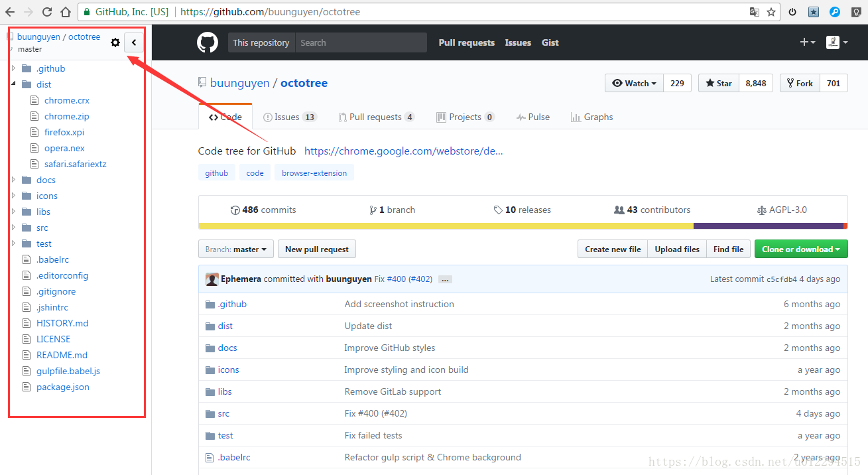The height and width of the screenshot is (475, 868).
Task: Open README.md in sidebar tree
Action: pos(62,355)
